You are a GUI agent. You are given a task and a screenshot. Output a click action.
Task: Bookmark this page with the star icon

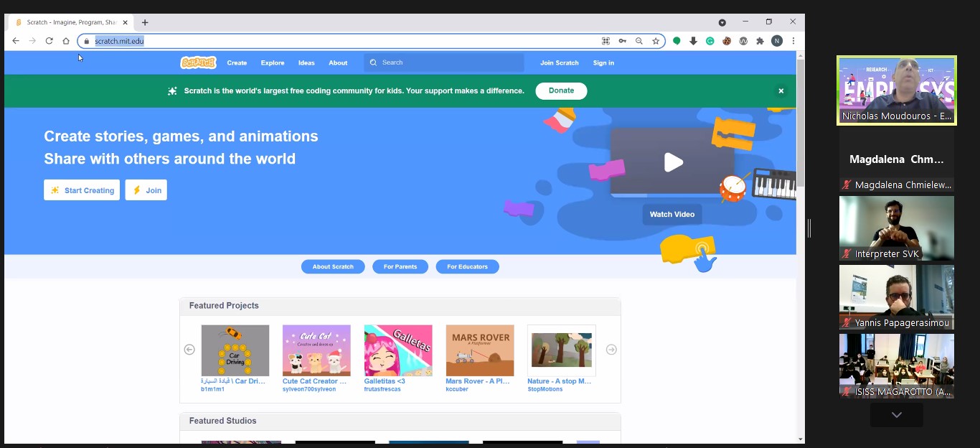tap(656, 41)
